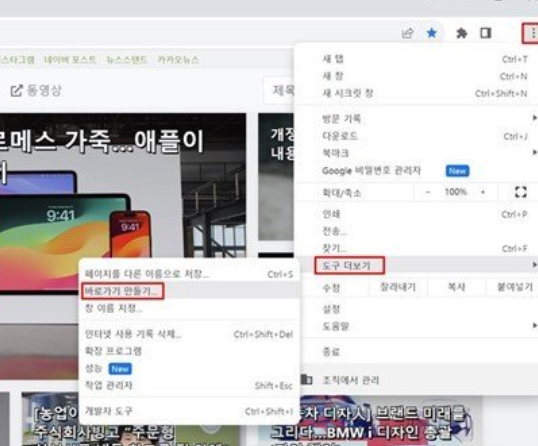
Task: Open 개발자 도구 in the submenu
Action: click(x=189, y=411)
